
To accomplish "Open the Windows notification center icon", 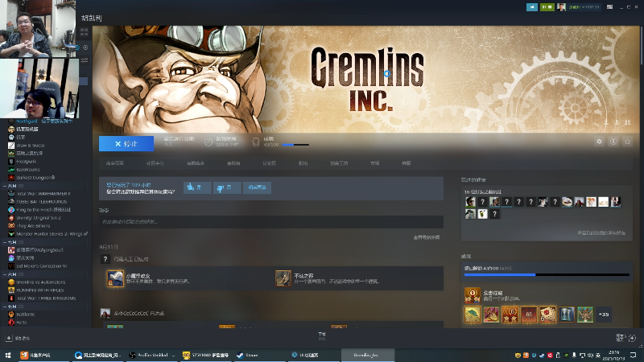I will (634, 355).
